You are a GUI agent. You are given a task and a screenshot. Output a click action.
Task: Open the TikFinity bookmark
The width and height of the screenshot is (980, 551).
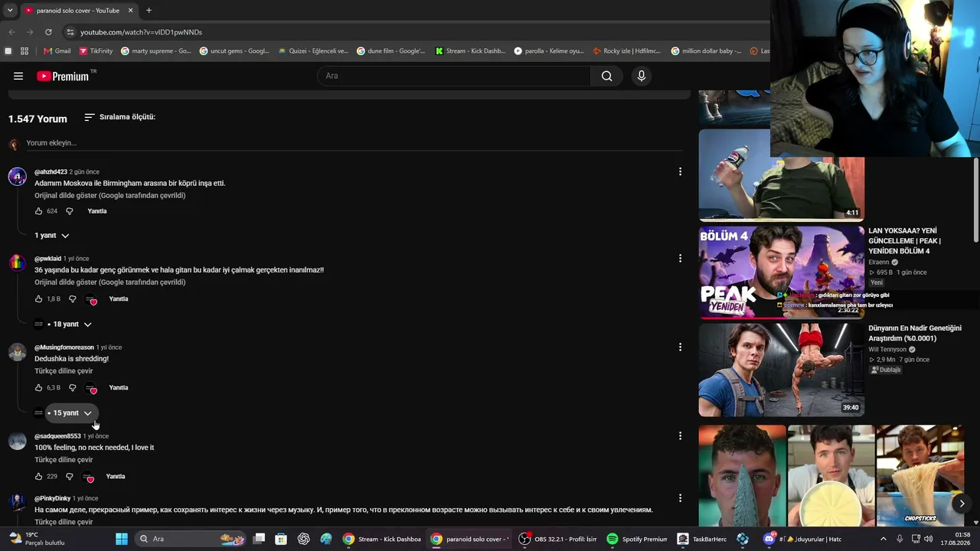point(95,51)
